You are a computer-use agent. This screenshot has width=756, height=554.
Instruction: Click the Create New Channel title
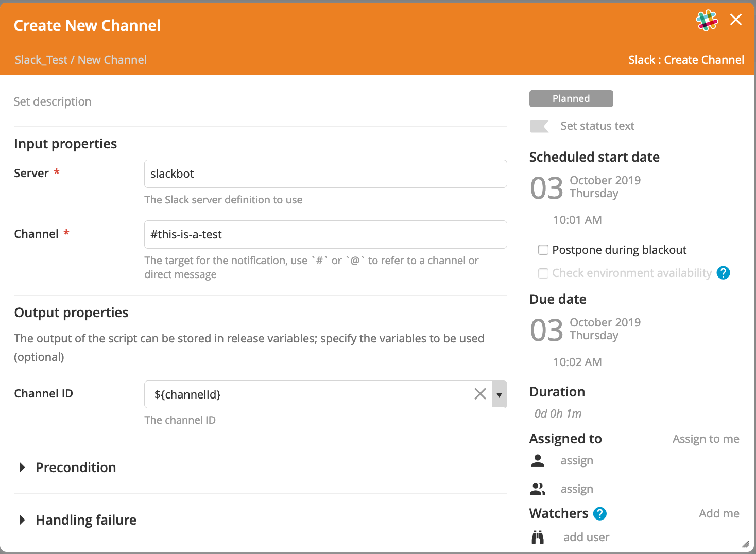coord(87,25)
